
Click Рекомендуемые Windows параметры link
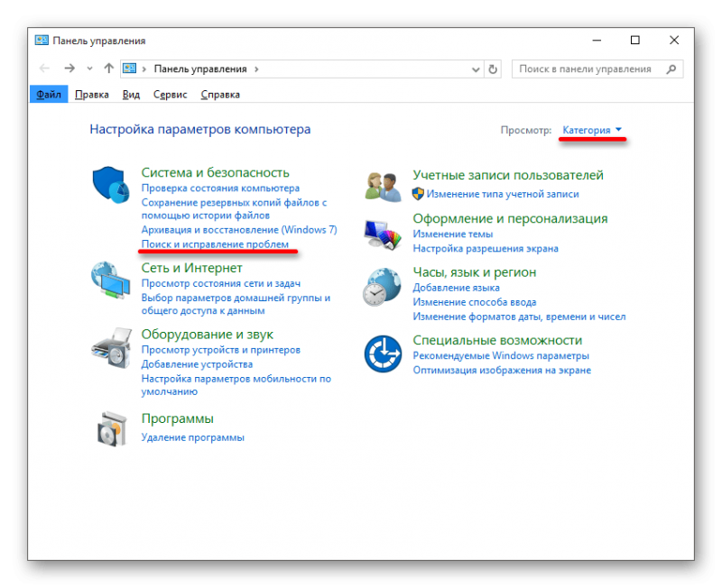pyautogui.click(x=501, y=355)
